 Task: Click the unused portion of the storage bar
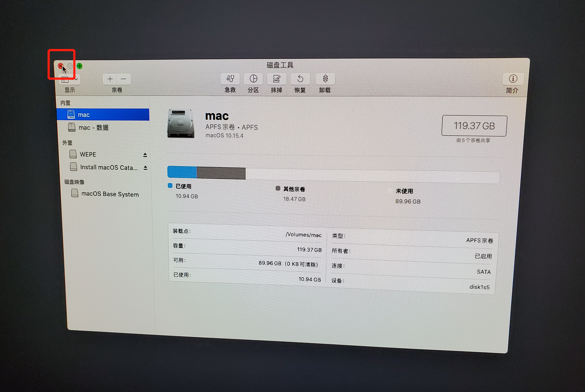[372, 175]
